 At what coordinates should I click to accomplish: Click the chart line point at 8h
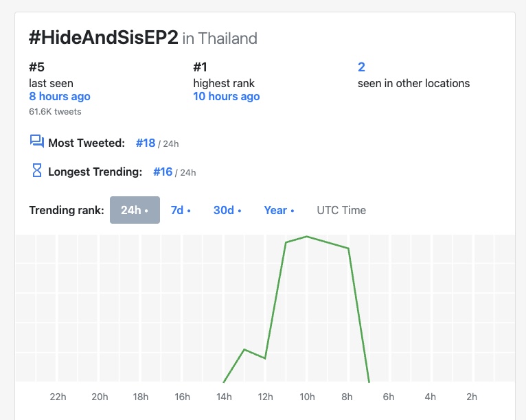pos(349,248)
